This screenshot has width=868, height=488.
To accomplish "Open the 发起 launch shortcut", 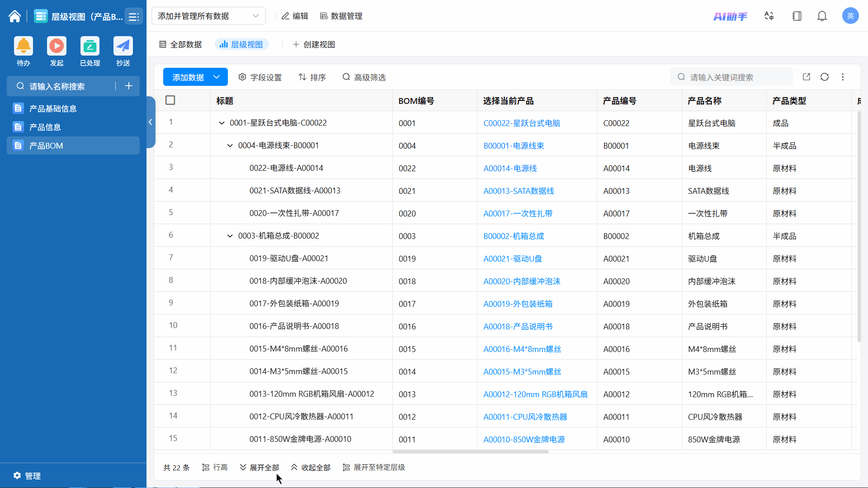I will (x=57, y=46).
